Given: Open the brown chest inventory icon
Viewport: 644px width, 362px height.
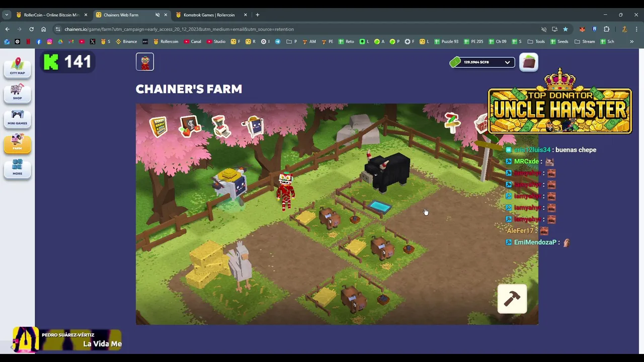Looking at the screenshot, I should 529,62.
